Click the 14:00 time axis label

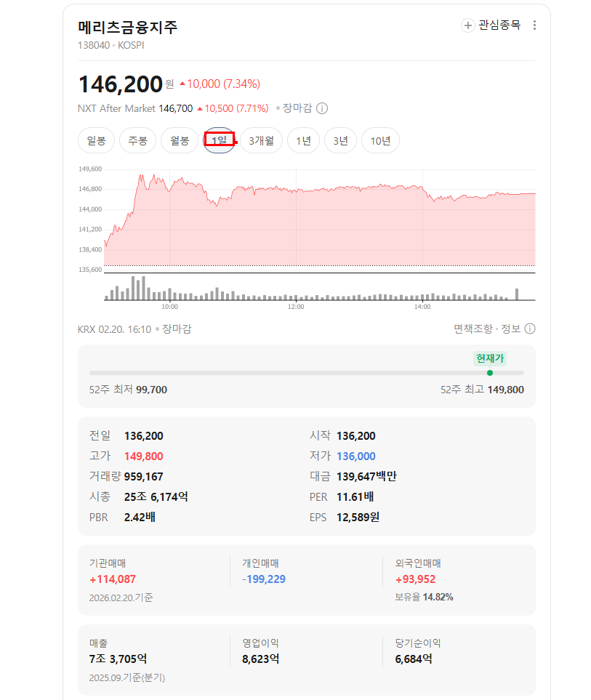422,307
